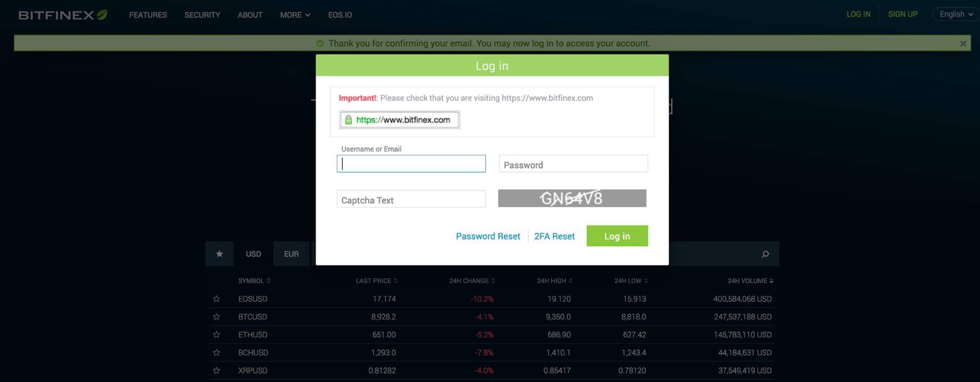980x382 pixels.
Task: Sort by 24H High column
Action: (554, 281)
